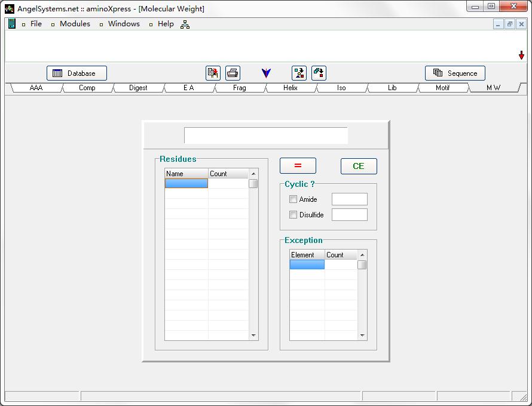
Task: Click the printer icon
Action: click(233, 73)
